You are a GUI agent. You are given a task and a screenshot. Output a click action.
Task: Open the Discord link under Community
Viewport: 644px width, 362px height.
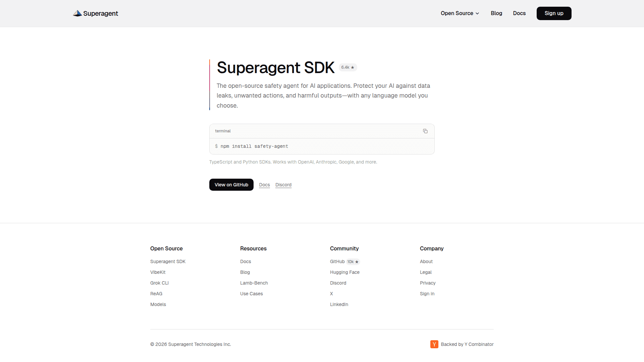tap(338, 283)
